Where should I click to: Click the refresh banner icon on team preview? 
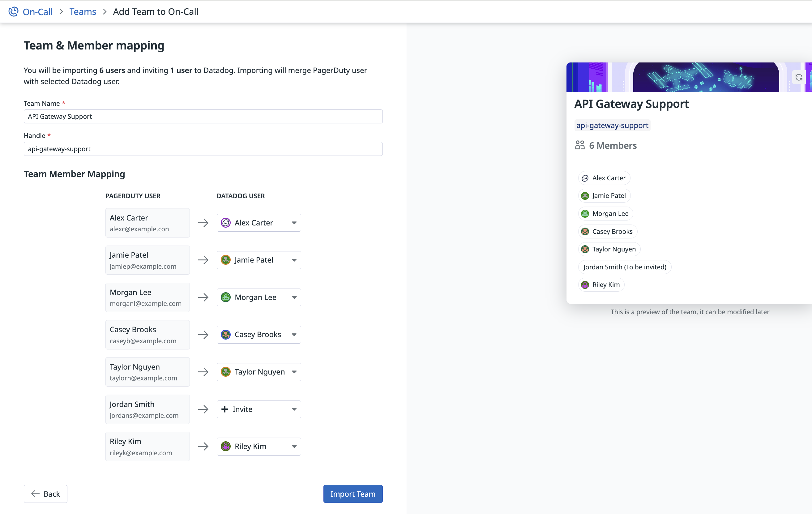[x=798, y=77]
